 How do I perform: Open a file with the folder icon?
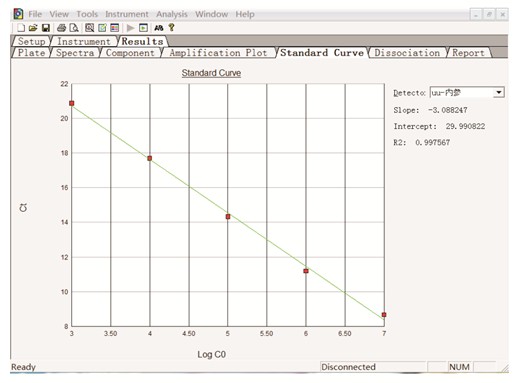[x=33, y=28]
